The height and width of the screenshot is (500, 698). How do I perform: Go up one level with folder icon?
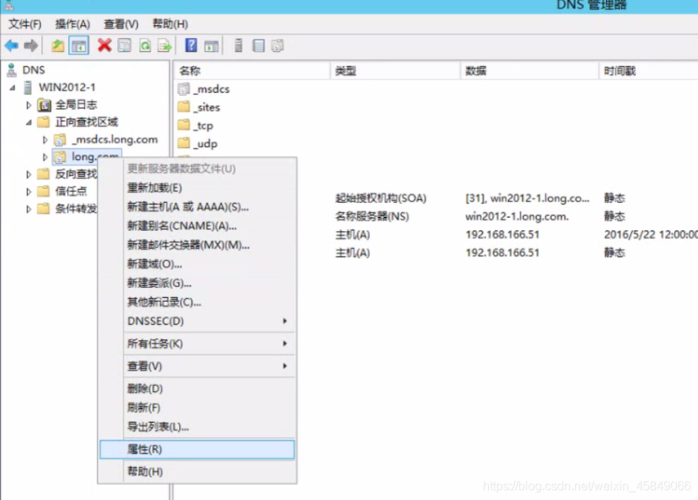point(58,45)
